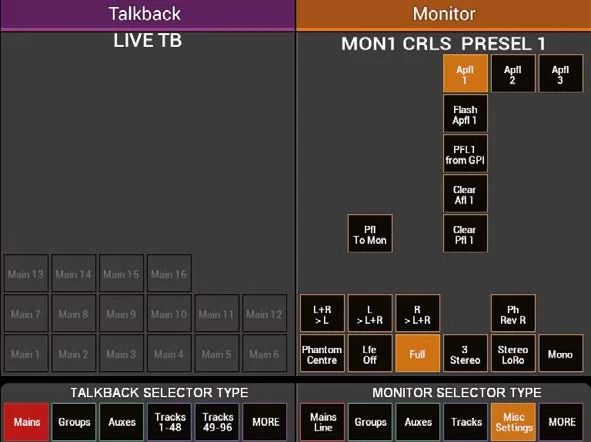Click TALKBACK SELECTOR TYPE heading
This screenshot has height=442, width=591.
[159, 393]
